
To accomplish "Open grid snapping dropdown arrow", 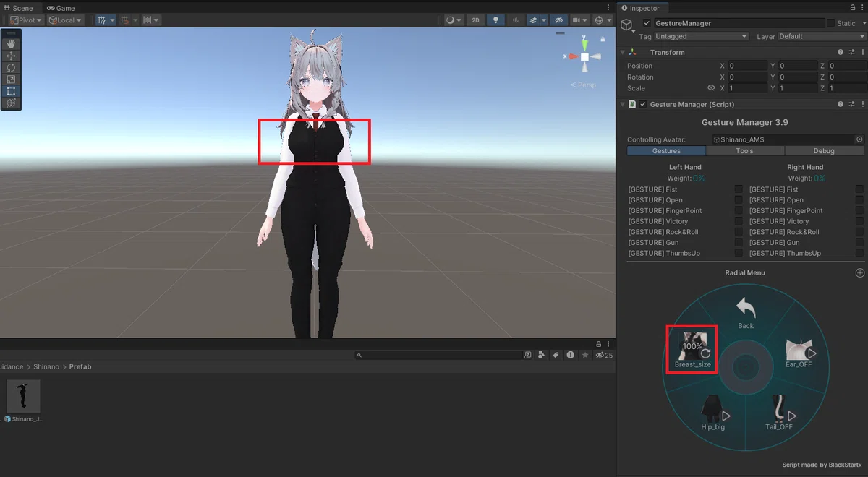I will click(112, 20).
